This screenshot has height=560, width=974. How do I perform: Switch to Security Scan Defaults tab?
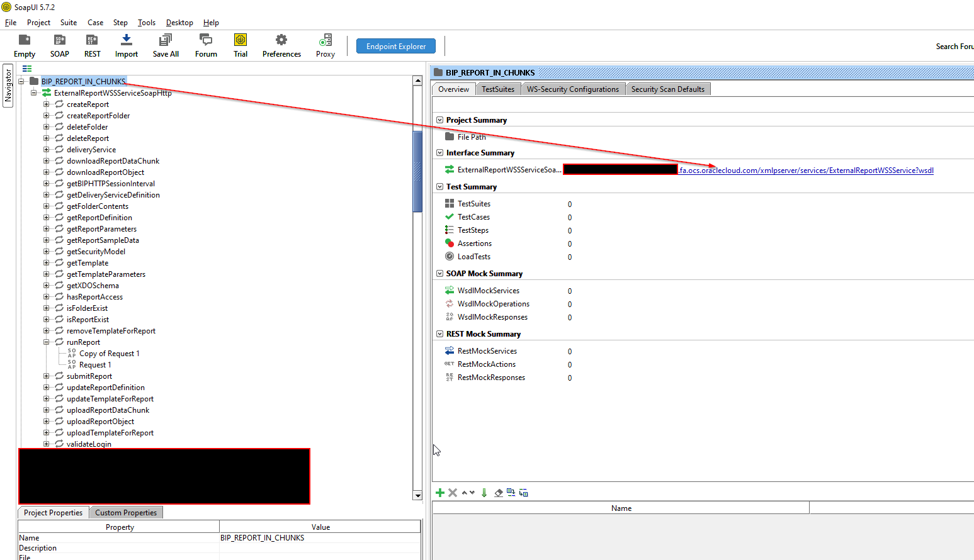pos(668,89)
